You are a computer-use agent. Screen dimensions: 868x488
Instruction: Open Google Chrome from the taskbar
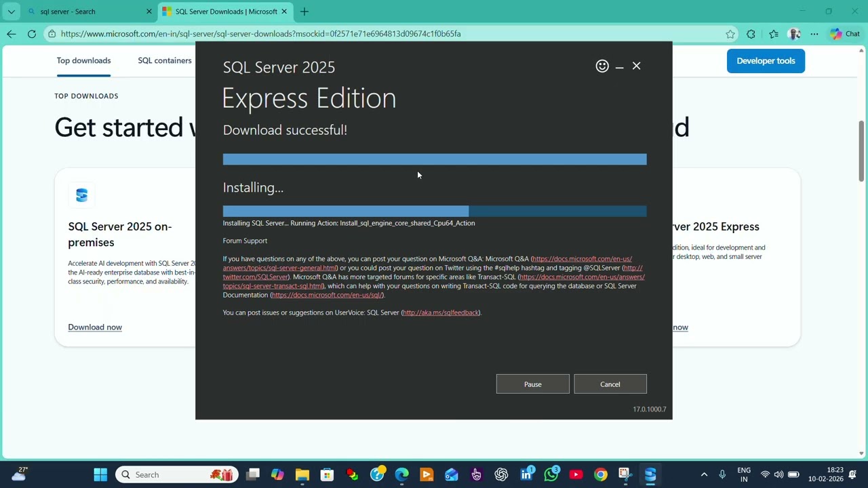[601, 474]
